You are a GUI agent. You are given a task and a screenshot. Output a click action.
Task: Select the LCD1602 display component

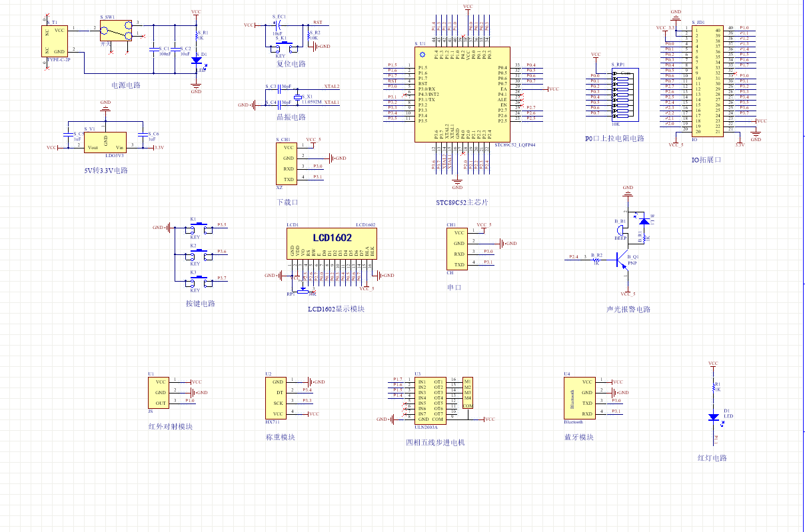point(331,244)
